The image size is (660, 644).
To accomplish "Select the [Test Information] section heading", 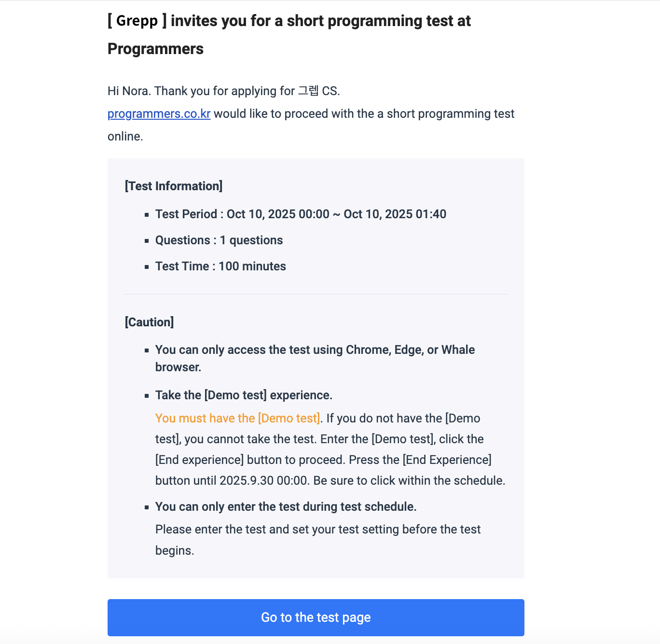I will [174, 186].
